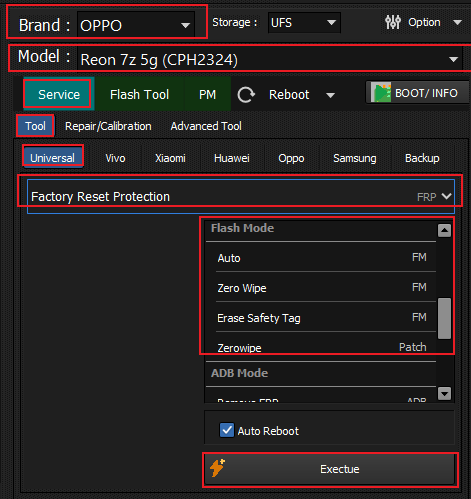Click the Flash Mode section header
Viewport: 471px width, 499px height.
(x=242, y=228)
